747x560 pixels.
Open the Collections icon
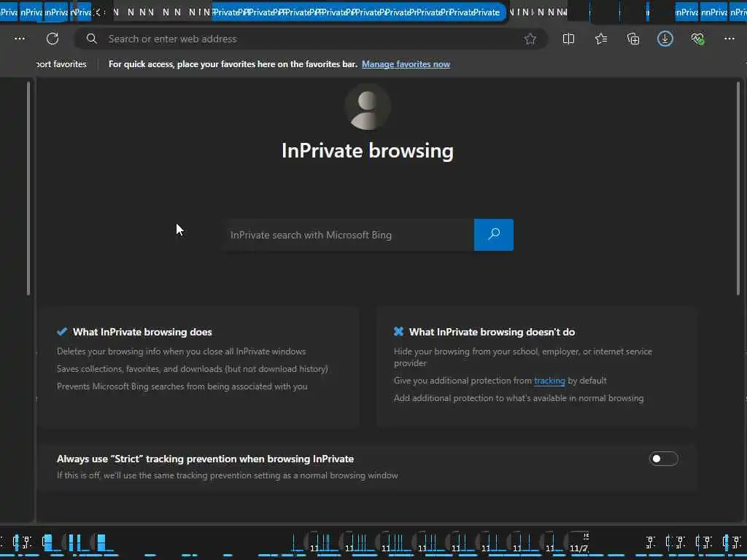point(633,39)
